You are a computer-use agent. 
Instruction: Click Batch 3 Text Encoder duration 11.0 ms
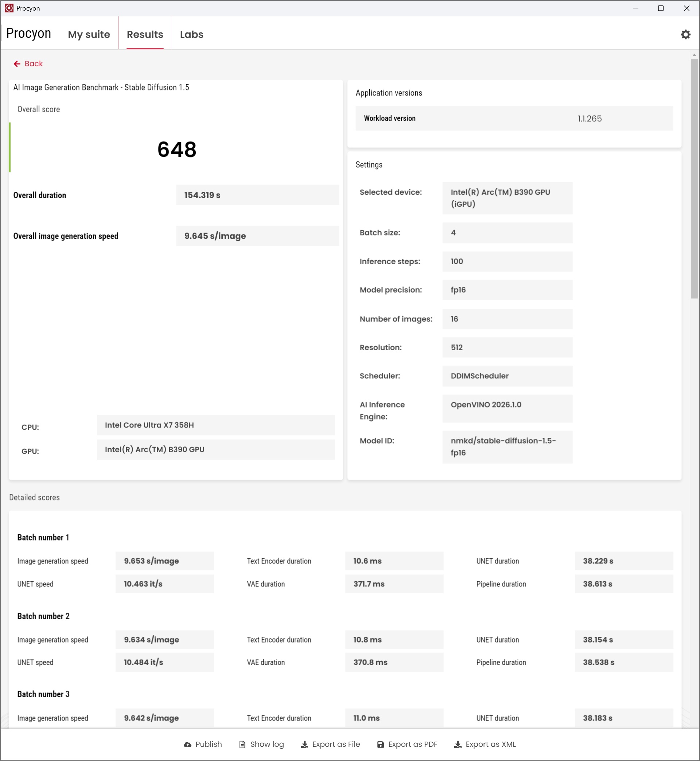tap(394, 718)
